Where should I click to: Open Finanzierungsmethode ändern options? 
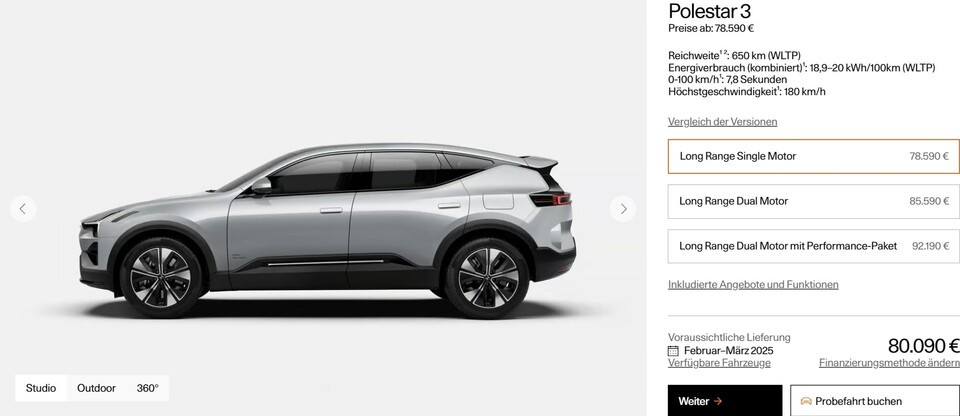(x=889, y=363)
